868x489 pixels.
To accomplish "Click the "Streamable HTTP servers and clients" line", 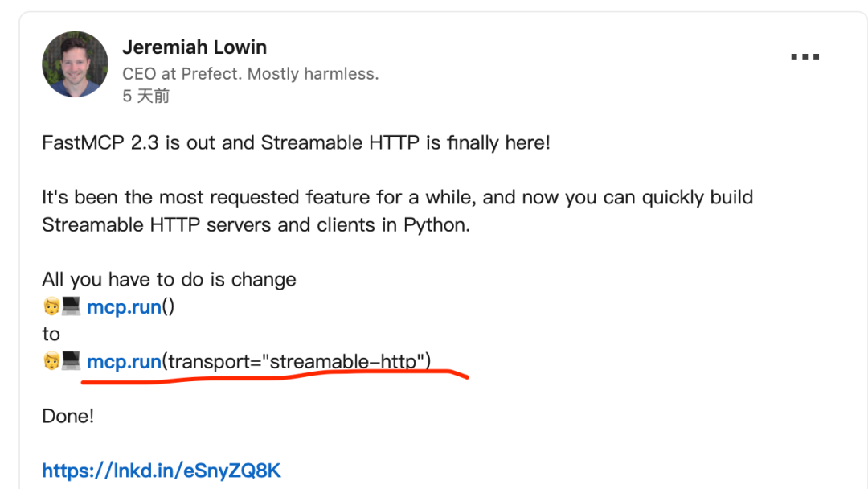I will (x=256, y=224).
